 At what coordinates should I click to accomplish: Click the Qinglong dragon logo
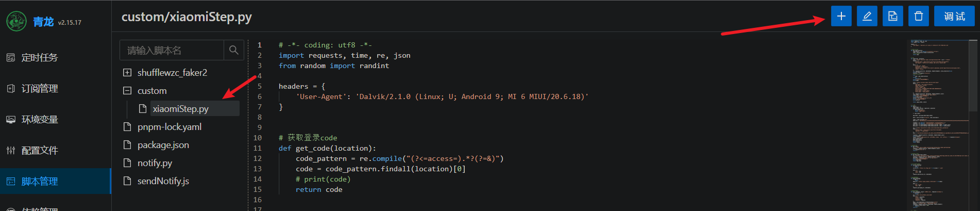tap(16, 21)
